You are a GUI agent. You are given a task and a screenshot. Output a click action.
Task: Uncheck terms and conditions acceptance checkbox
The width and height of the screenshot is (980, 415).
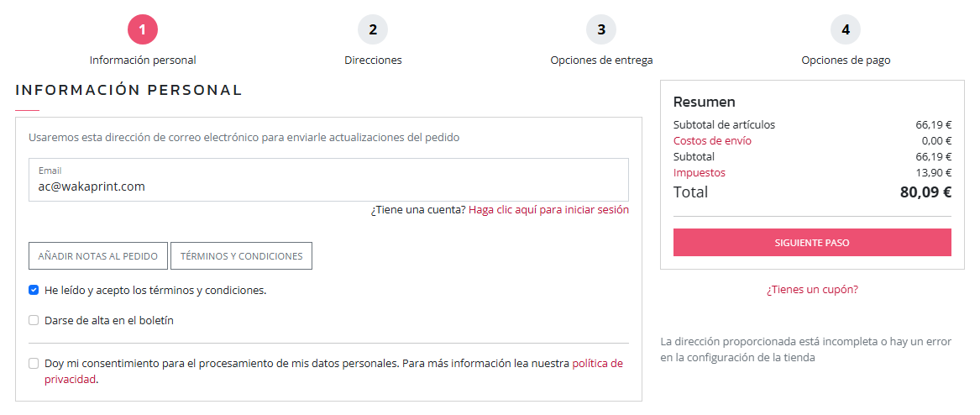(34, 291)
